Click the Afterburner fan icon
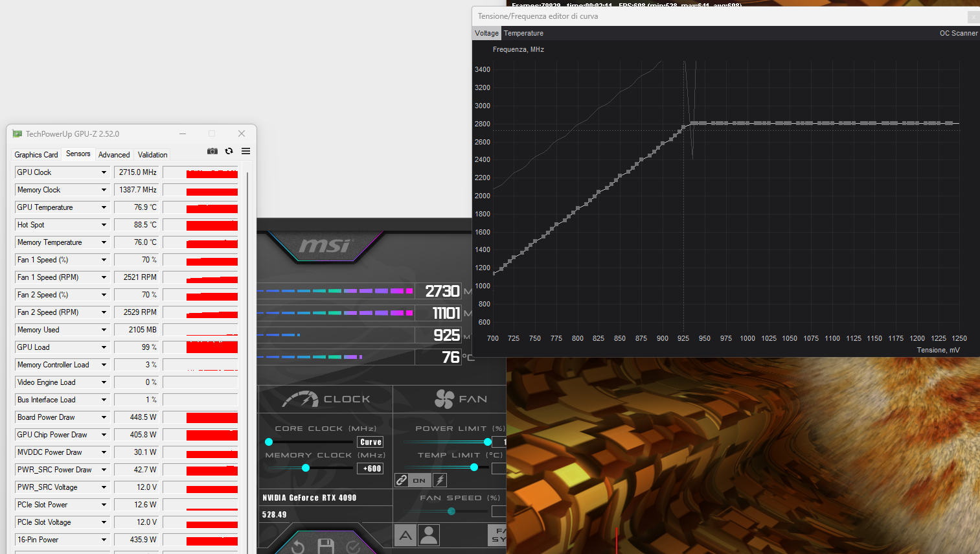 coord(444,399)
